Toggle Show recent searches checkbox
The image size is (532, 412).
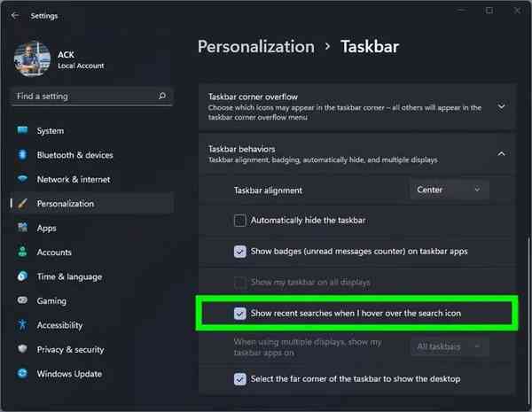240,314
